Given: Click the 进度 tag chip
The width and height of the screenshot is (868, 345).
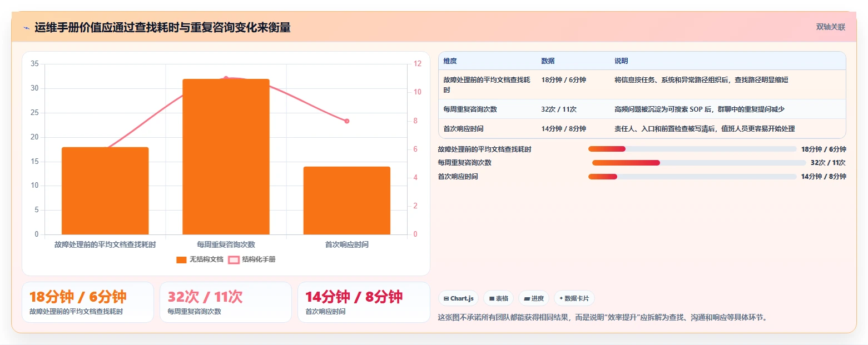Looking at the screenshot, I should (x=534, y=298).
